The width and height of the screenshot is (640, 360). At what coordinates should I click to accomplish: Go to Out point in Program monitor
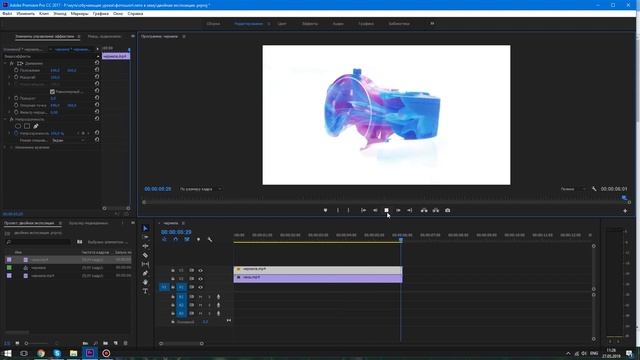[409, 210]
